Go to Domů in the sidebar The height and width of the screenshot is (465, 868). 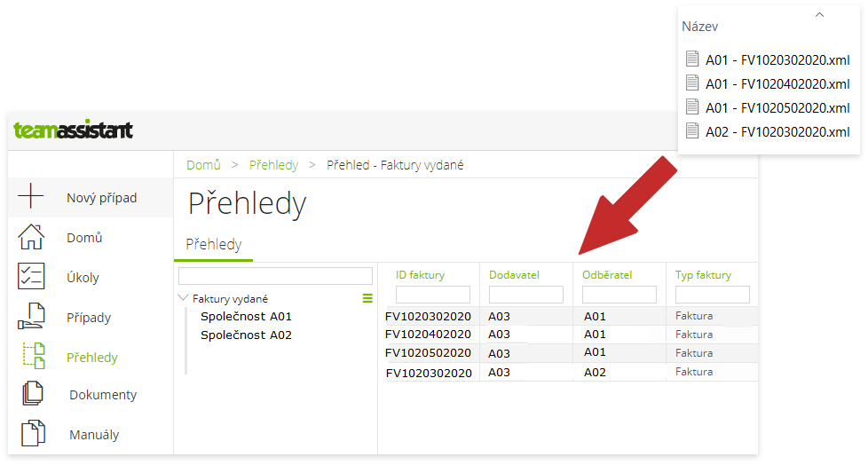pyautogui.click(x=84, y=238)
